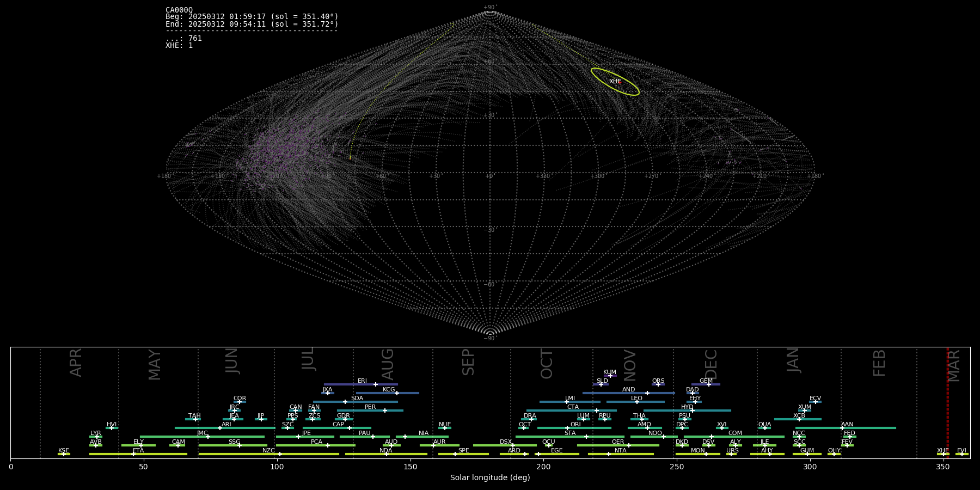Image resolution: width=980 pixels, height=490 pixels.
Task: Click the QUA shower label
Action: pyautogui.click(x=765, y=425)
